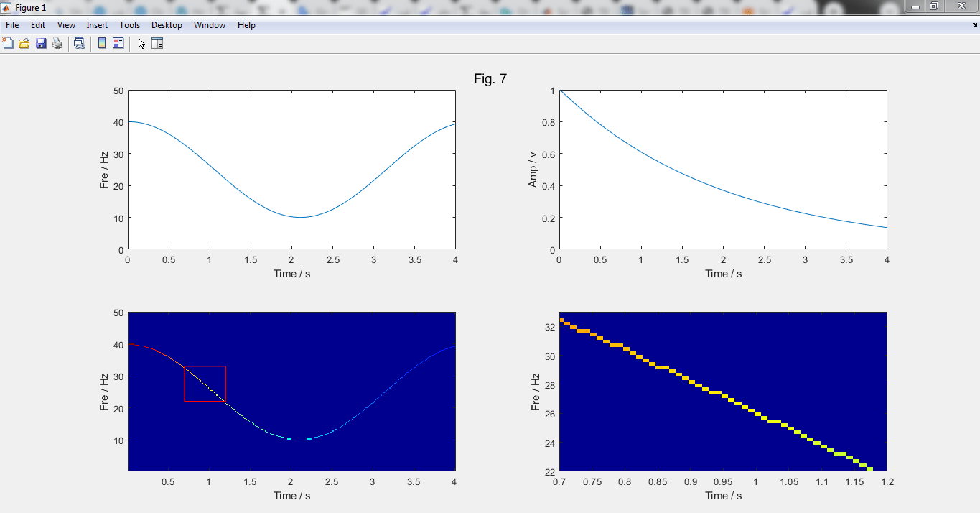Image resolution: width=980 pixels, height=513 pixels.
Task: Dock the figure using the corner arrow
Action: 974,25
